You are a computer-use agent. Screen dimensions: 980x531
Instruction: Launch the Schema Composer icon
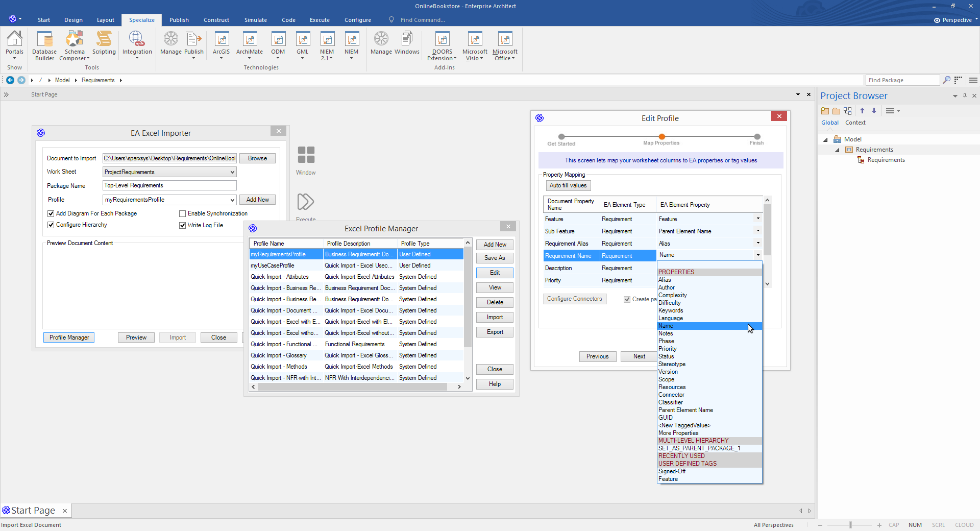[x=75, y=45]
